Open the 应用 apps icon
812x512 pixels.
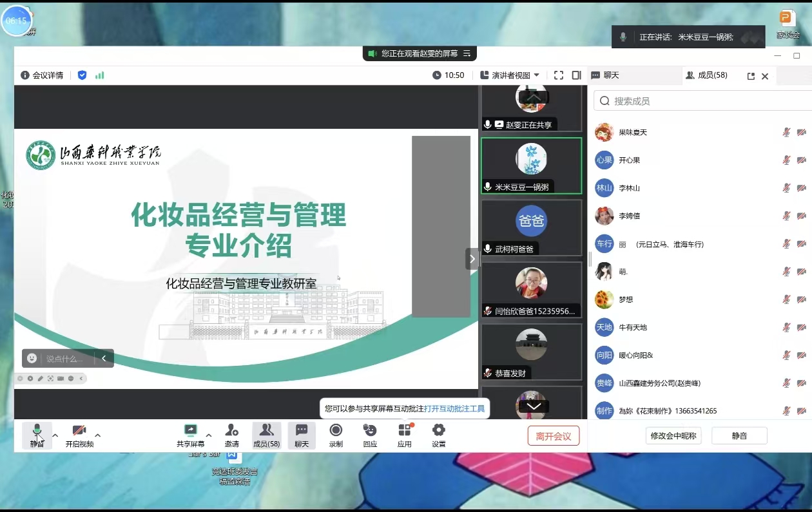click(404, 430)
